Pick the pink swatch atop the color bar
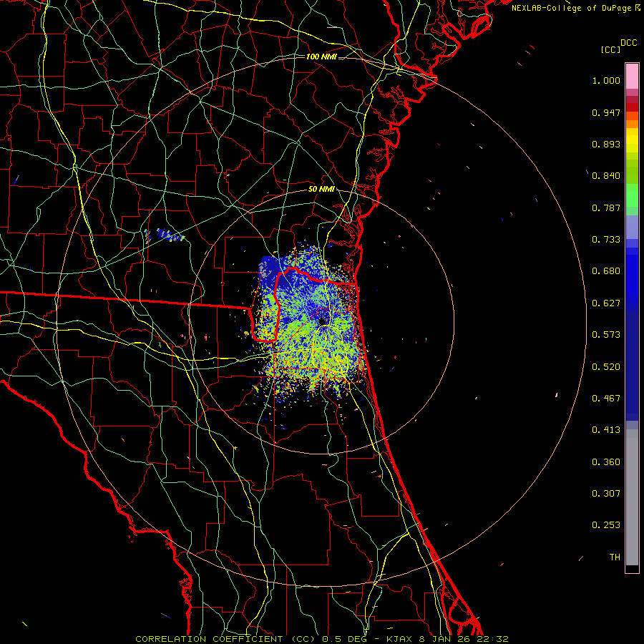Image resolution: width=644 pixels, height=644 pixels. click(632, 77)
